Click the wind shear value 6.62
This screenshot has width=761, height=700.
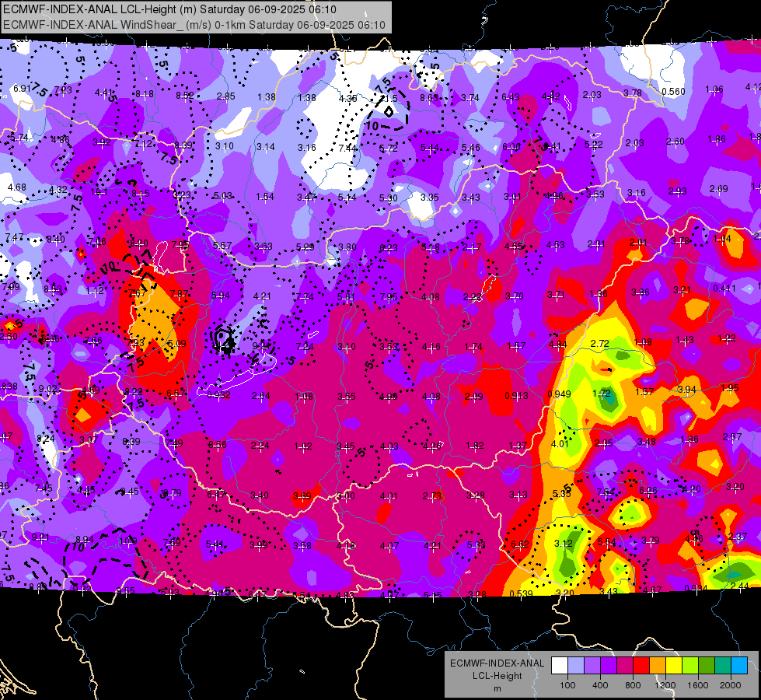(x=520, y=544)
